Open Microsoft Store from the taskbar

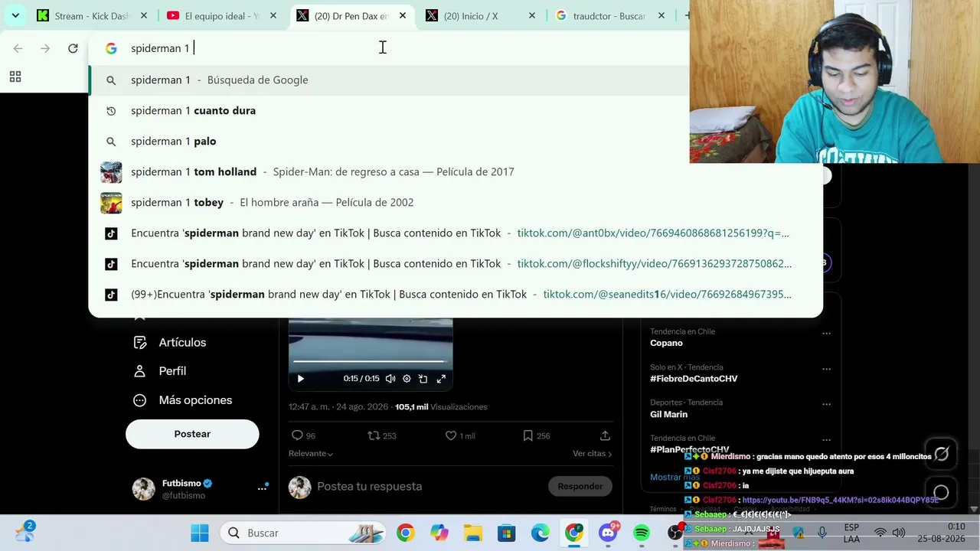pyautogui.click(x=507, y=533)
